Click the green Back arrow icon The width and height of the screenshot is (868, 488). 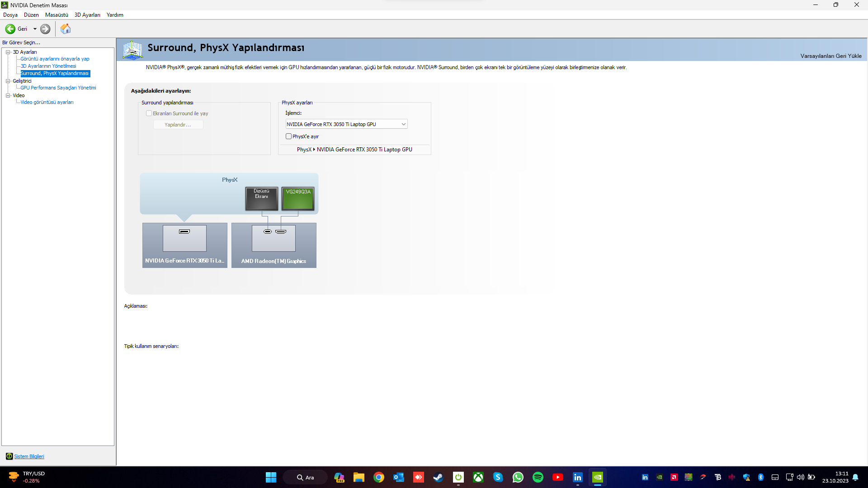coord(10,29)
